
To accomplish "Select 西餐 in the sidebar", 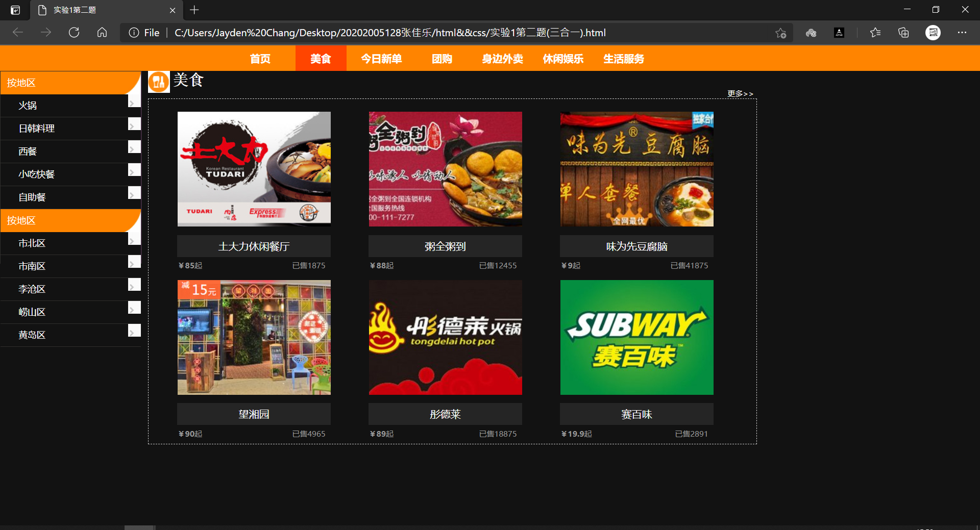I will click(28, 152).
